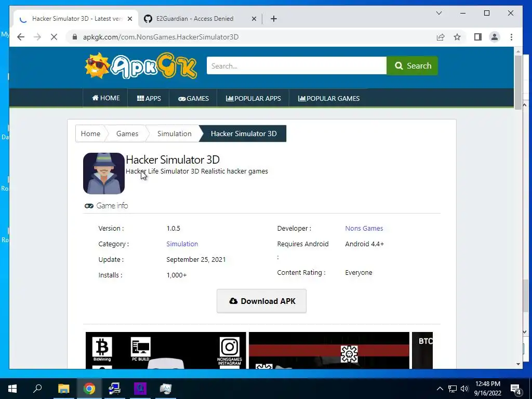Switch to Hacker Simulator 3D tab
The width and height of the screenshot is (532, 399).
click(76, 19)
